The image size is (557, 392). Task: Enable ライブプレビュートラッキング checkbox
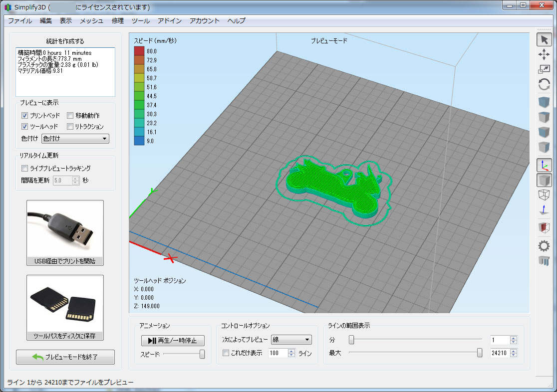(25, 168)
